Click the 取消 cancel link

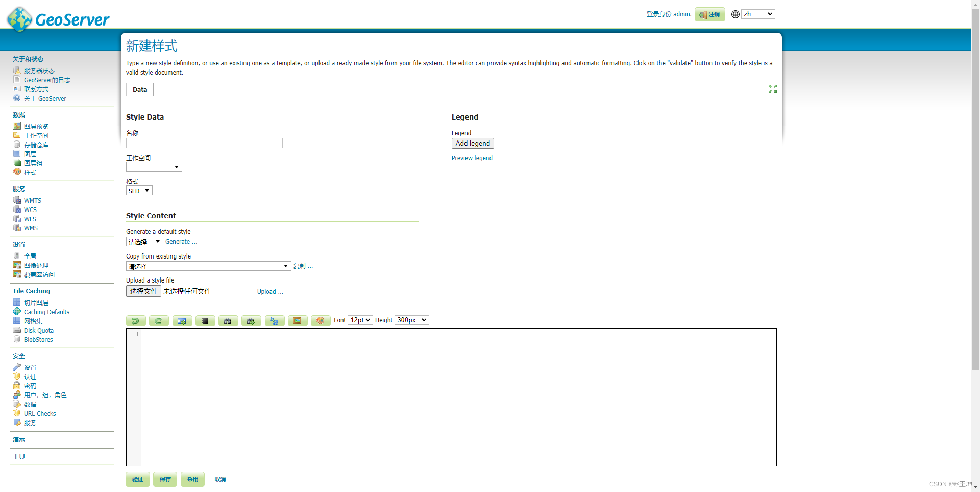(220, 479)
